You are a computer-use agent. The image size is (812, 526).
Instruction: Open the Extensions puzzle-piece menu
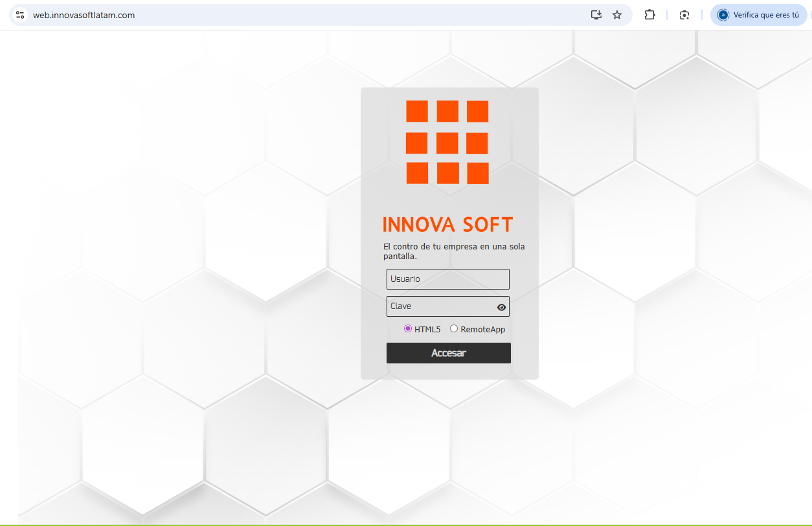pyautogui.click(x=649, y=15)
